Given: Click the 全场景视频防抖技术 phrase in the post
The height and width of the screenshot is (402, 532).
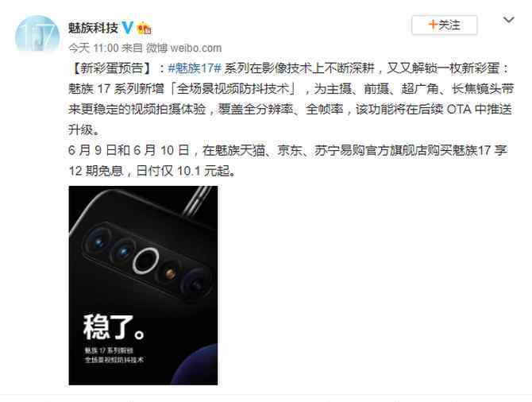Looking at the screenshot, I should point(233,89).
